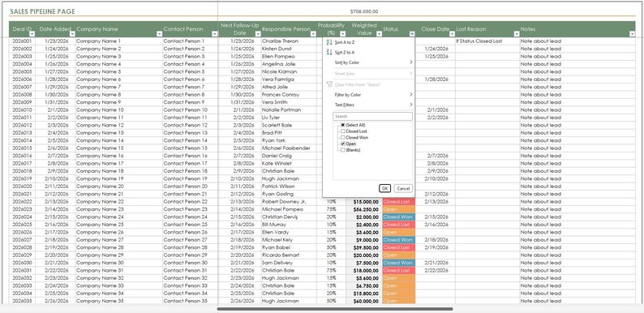Select the Notes cell for deal 2026001
The height and width of the screenshot is (313, 644).
577,41
